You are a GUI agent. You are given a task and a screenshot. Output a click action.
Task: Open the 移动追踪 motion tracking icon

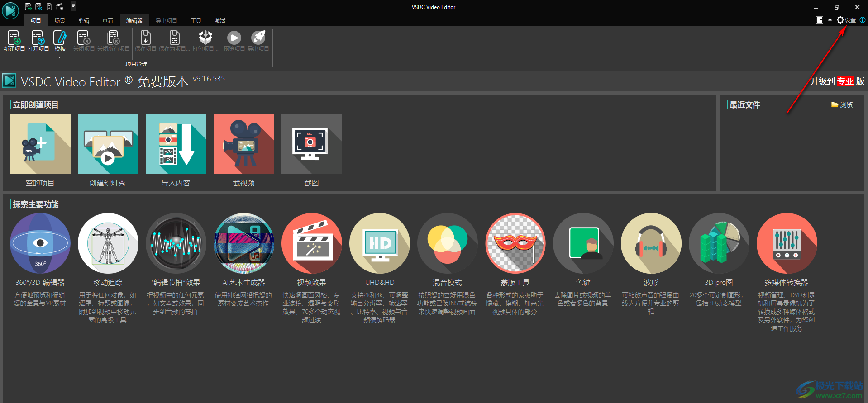(108, 243)
